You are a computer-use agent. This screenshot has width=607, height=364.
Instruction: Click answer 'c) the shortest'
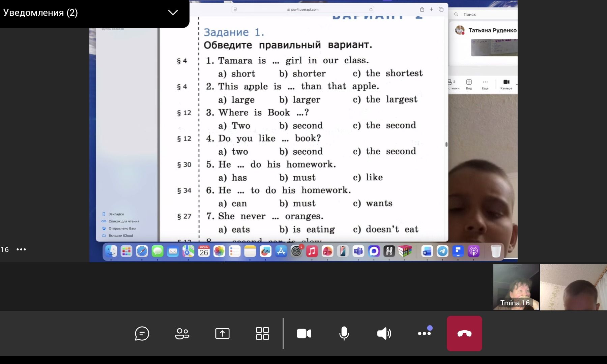coord(387,73)
